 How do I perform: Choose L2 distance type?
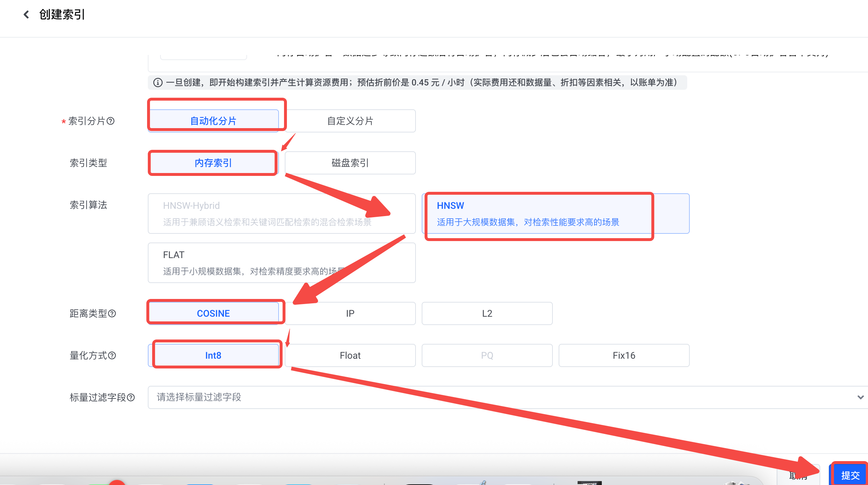(x=487, y=313)
